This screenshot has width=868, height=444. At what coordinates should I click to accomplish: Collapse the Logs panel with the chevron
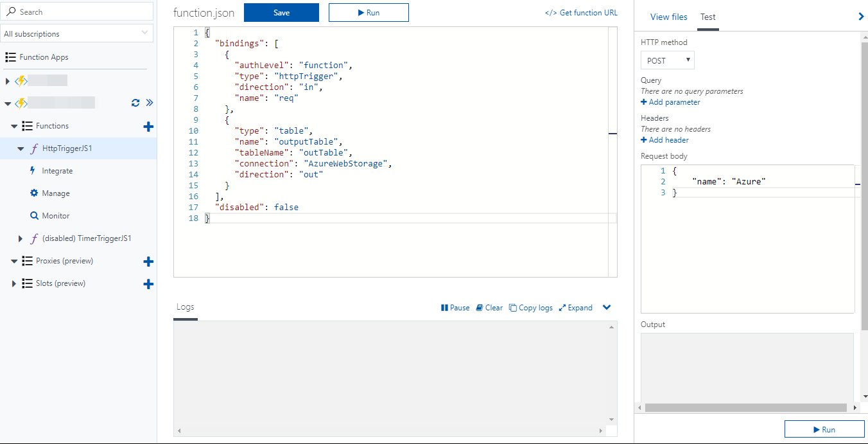coord(606,307)
